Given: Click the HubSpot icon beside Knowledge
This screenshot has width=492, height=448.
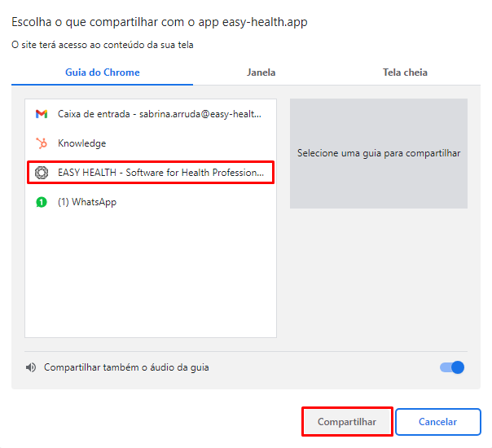Looking at the screenshot, I should (x=42, y=143).
